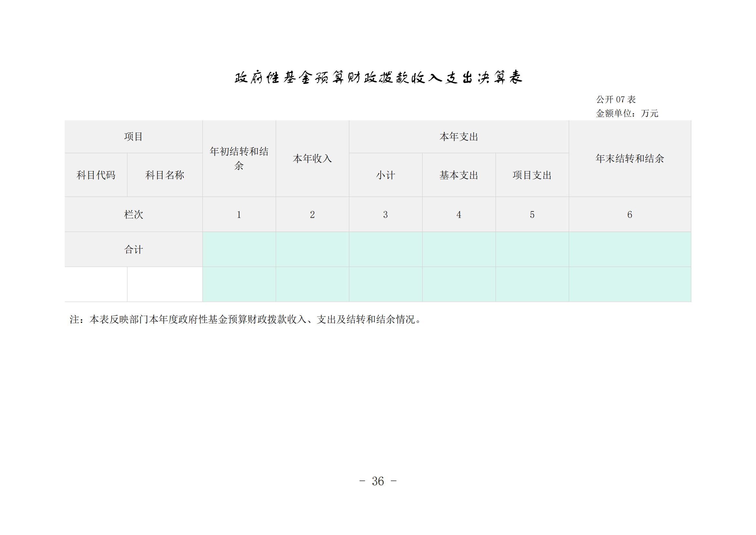Click the label 金额单位：万元
Screen dimensions: 756x535
[627, 113]
